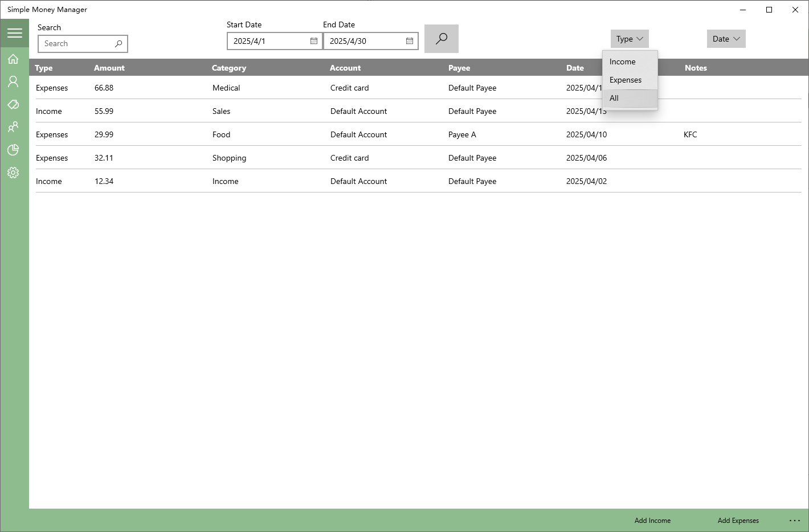Screen dimensions: 809x532
Task: Click the Medical category cell
Action: click(x=226, y=88)
